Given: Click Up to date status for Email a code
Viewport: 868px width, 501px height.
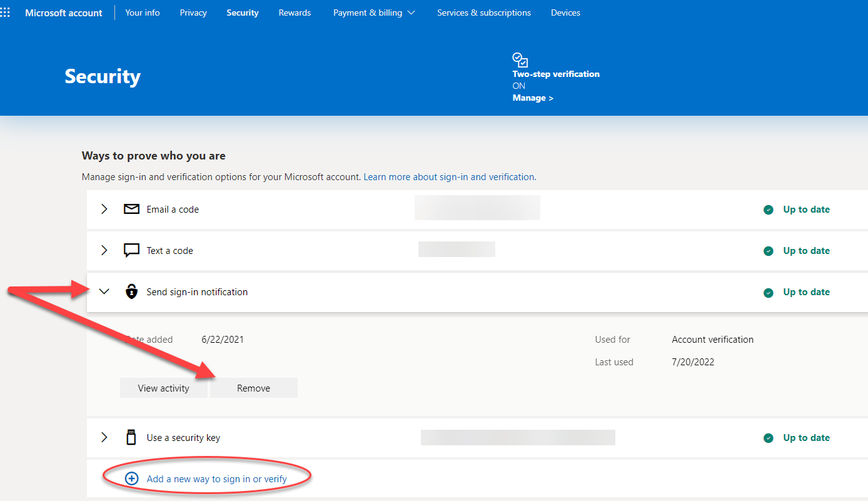Looking at the screenshot, I should tap(807, 210).
